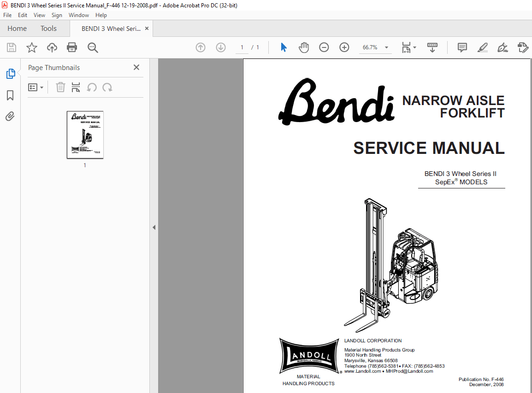
Task: Open the Comment tool
Action: 462,47
